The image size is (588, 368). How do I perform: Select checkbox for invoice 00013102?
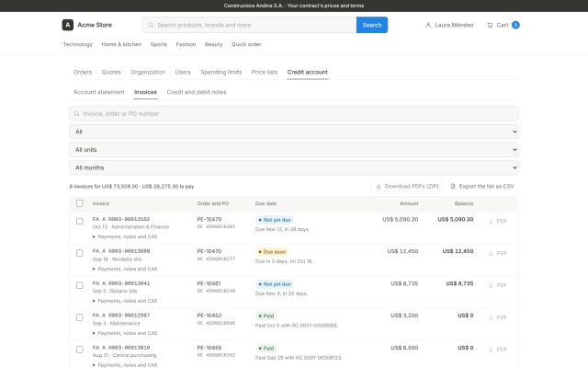click(x=80, y=221)
